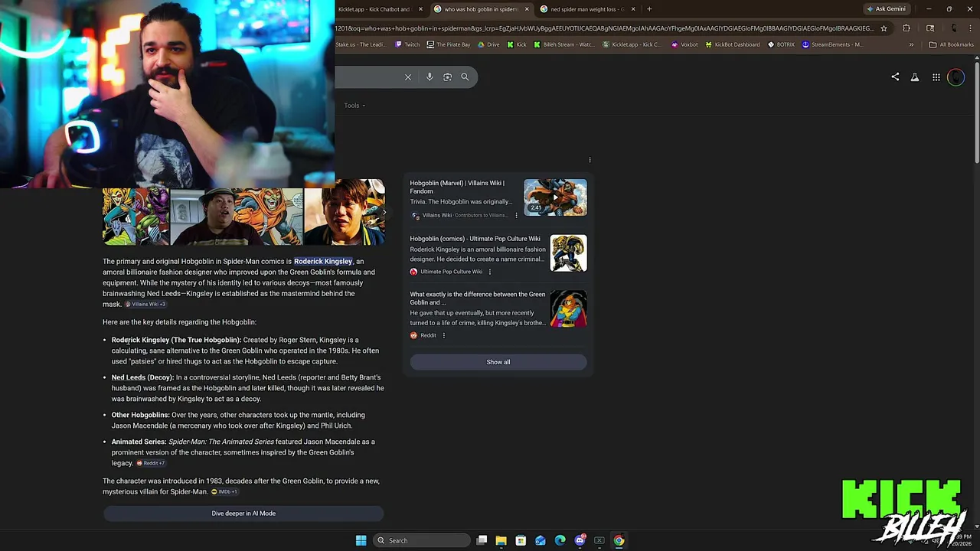Open the IMDb +1 source chip
The width and height of the screenshot is (980, 551).
click(224, 491)
